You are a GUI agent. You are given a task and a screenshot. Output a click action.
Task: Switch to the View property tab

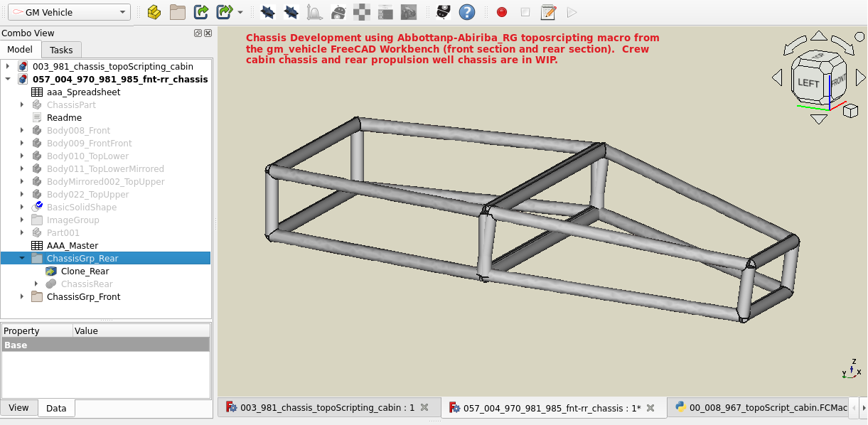(18, 407)
